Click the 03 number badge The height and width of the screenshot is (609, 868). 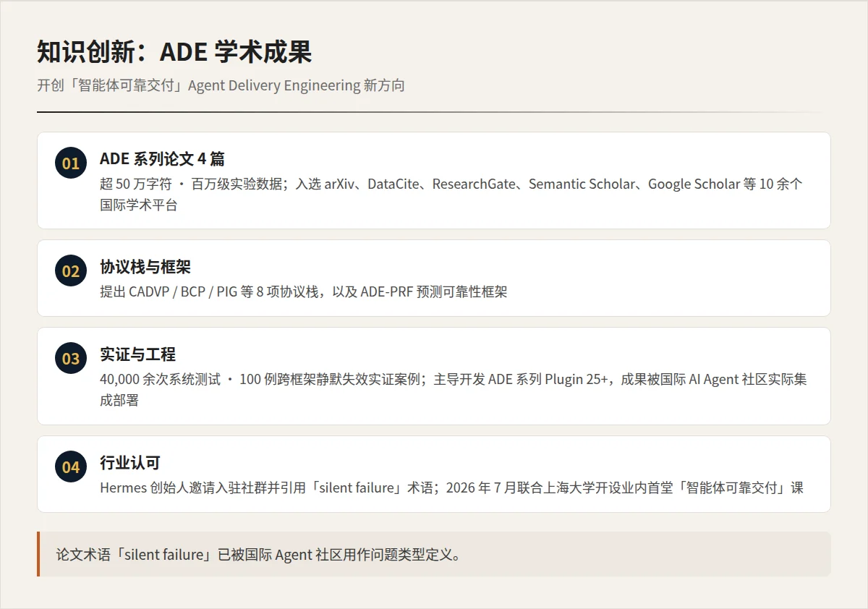click(x=71, y=358)
